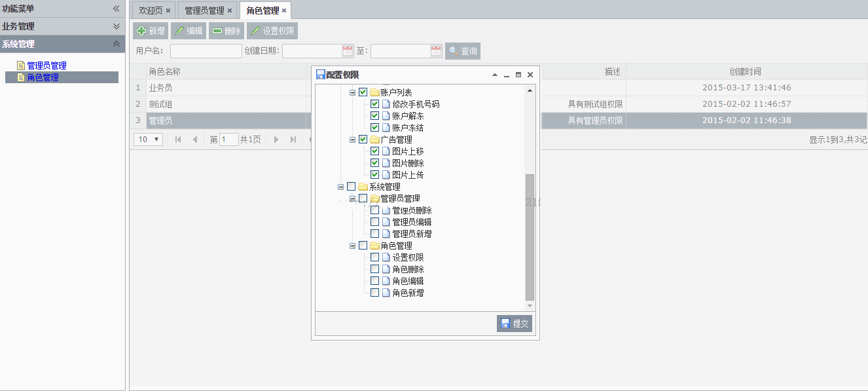Screen dimensions: 868x391
Task: Check the 角色新增 permission
Action: 374,293
